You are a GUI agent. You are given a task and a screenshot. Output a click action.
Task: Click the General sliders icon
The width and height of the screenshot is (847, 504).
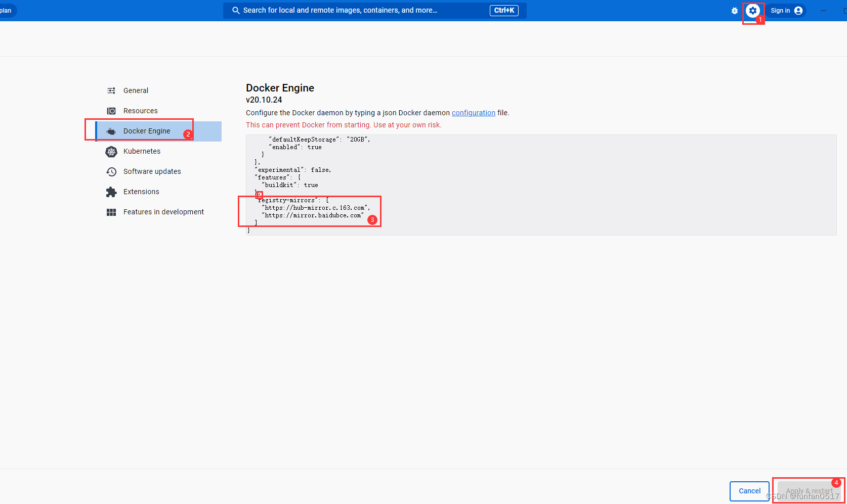[x=111, y=90]
